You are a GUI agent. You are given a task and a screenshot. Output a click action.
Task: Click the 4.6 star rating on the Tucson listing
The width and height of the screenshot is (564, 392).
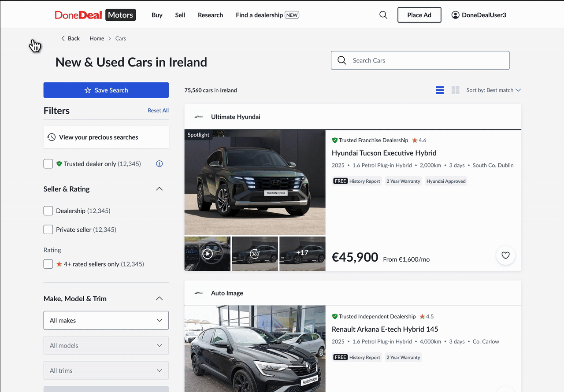pyautogui.click(x=419, y=140)
